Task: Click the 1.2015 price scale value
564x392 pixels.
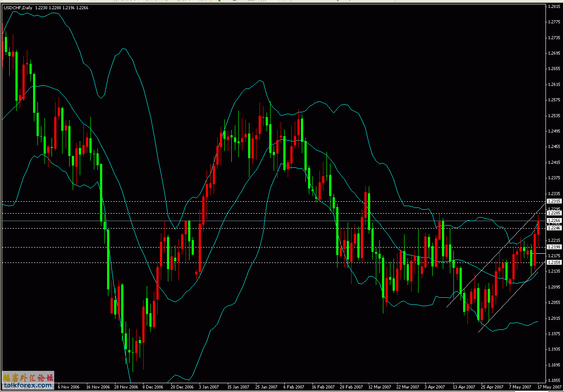Action: pyautogui.click(x=553, y=318)
